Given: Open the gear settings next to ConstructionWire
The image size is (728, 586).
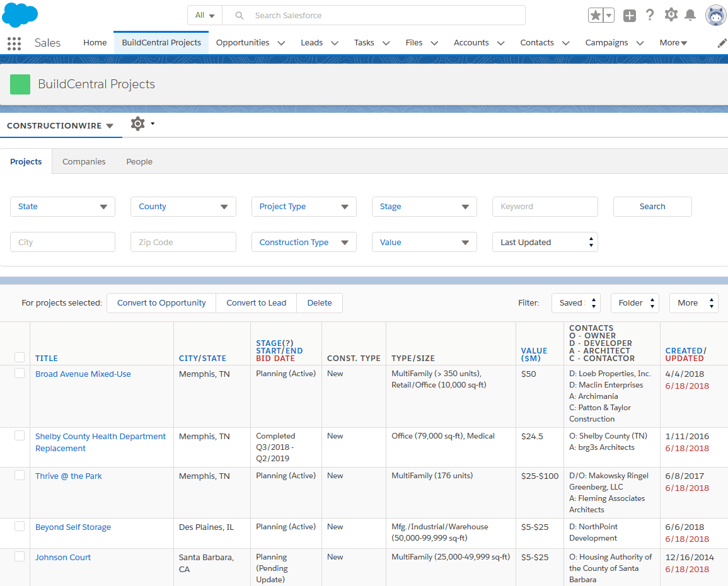Looking at the screenshot, I should click(x=138, y=124).
